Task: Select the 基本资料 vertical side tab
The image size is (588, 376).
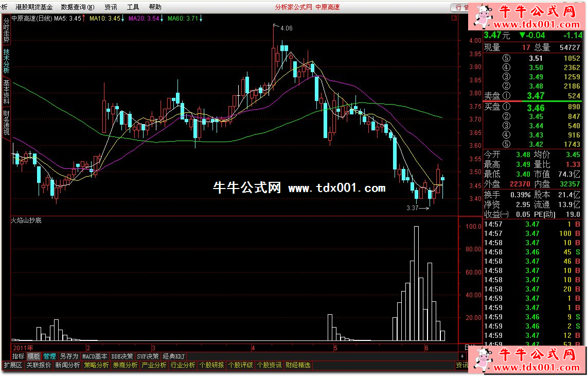Action: click(6, 91)
